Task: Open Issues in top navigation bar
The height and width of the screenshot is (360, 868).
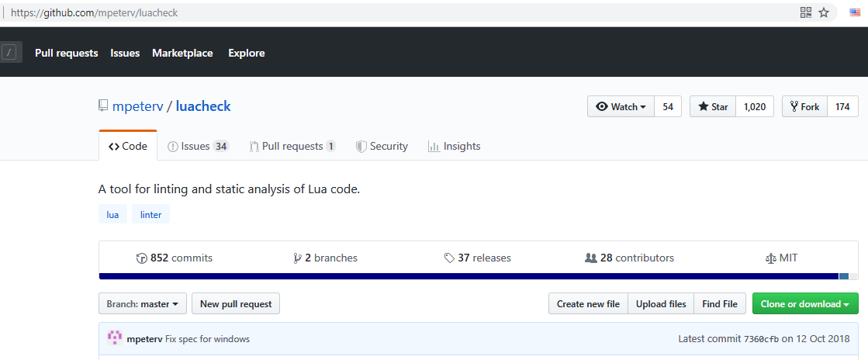Action: click(x=125, y=54)
